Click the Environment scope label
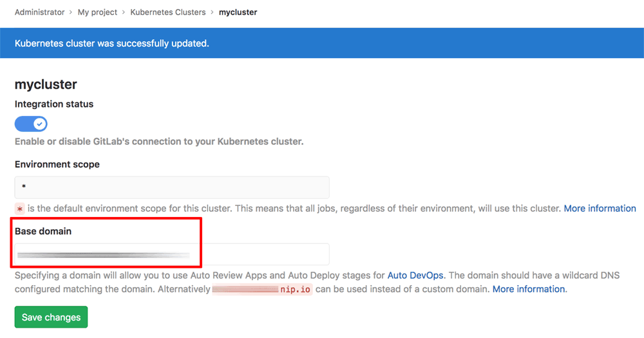 [x=57, y=164]
